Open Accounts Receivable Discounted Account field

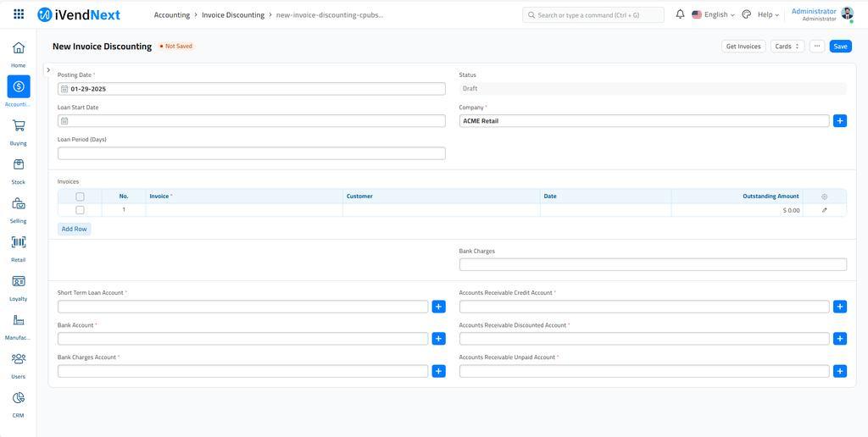(x=644, y=339)
